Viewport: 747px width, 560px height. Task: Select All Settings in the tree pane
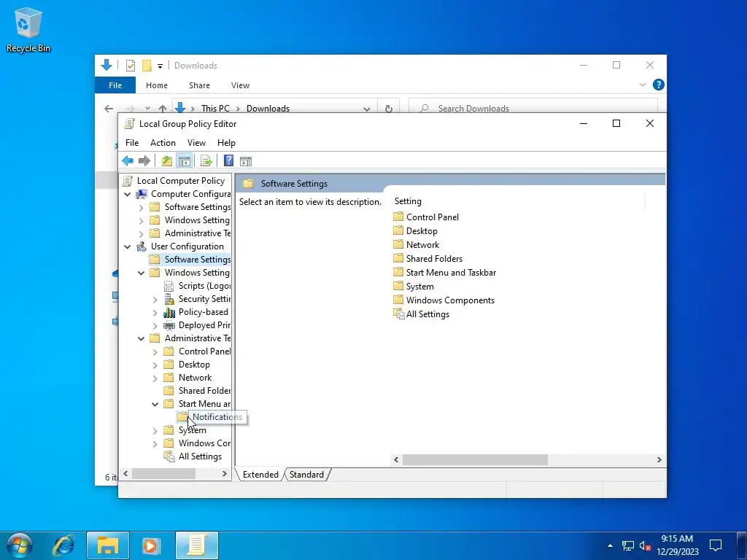(x=200, y=456)
